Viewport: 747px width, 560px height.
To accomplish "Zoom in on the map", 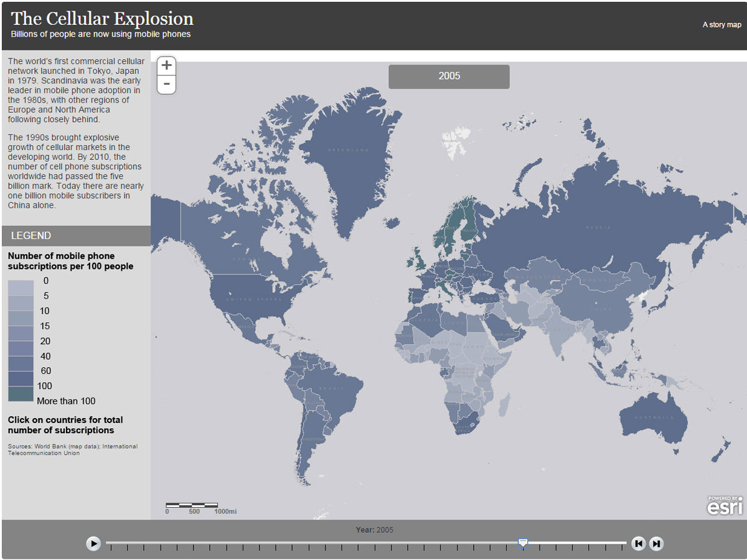I will tap(166, 65).
